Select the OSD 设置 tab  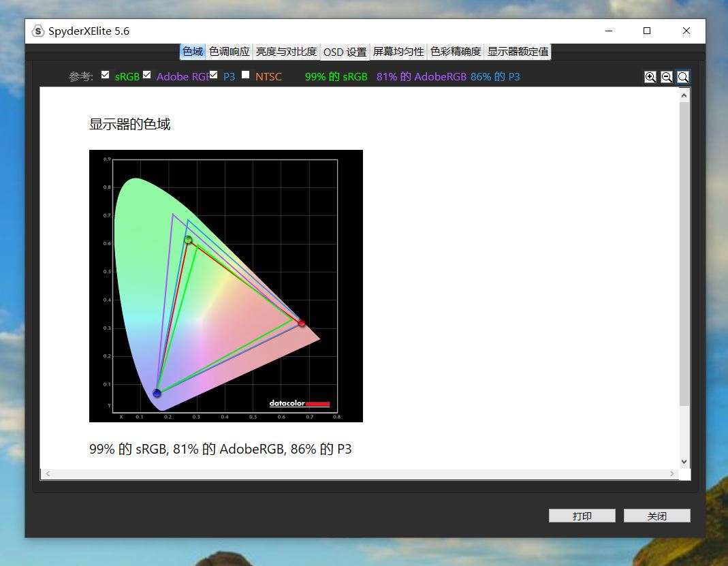pos(345,52)
